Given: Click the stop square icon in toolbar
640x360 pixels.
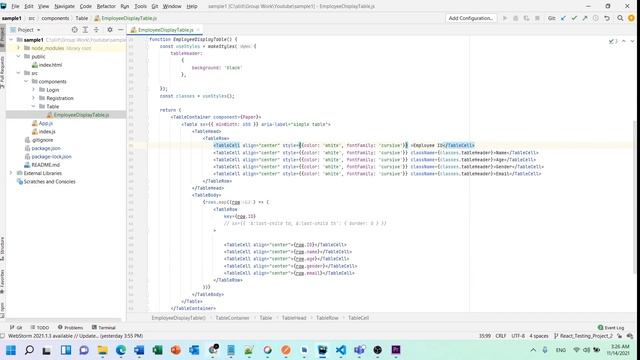Looking at the screenshot, I should pos(537,18).
